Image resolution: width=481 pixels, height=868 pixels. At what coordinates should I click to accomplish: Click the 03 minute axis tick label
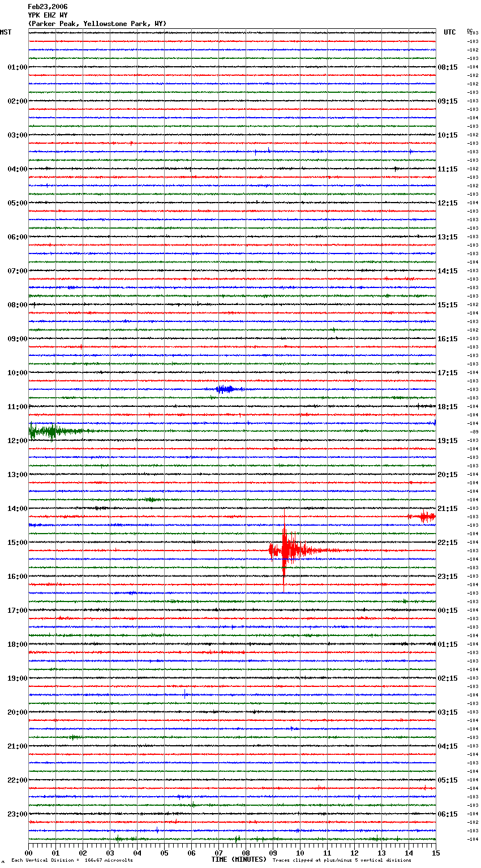(110, 853)
